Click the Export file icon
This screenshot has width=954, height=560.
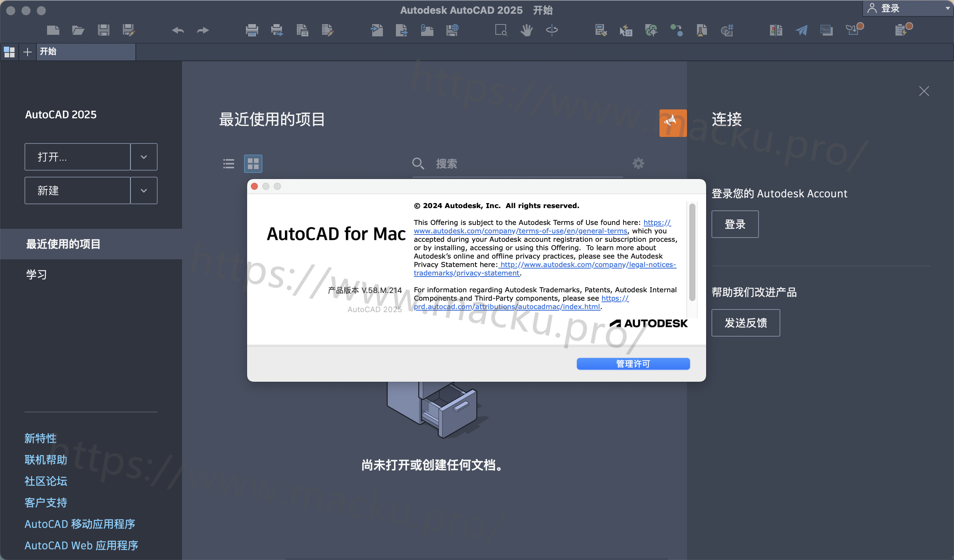(x=402, y=30)
